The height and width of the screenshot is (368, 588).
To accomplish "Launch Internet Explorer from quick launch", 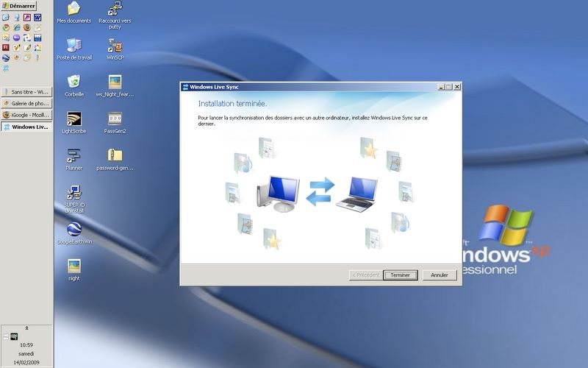I will [x=17, y=27].
